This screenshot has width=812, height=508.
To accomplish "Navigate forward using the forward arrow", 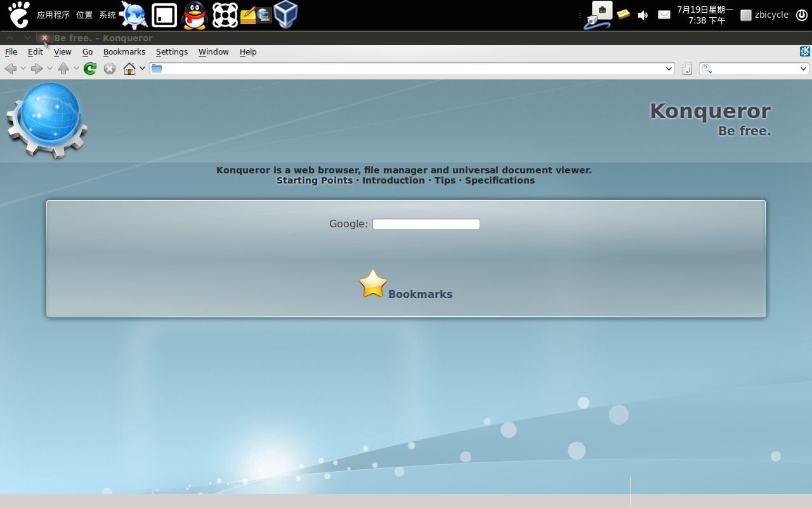I will coord(37,69).
